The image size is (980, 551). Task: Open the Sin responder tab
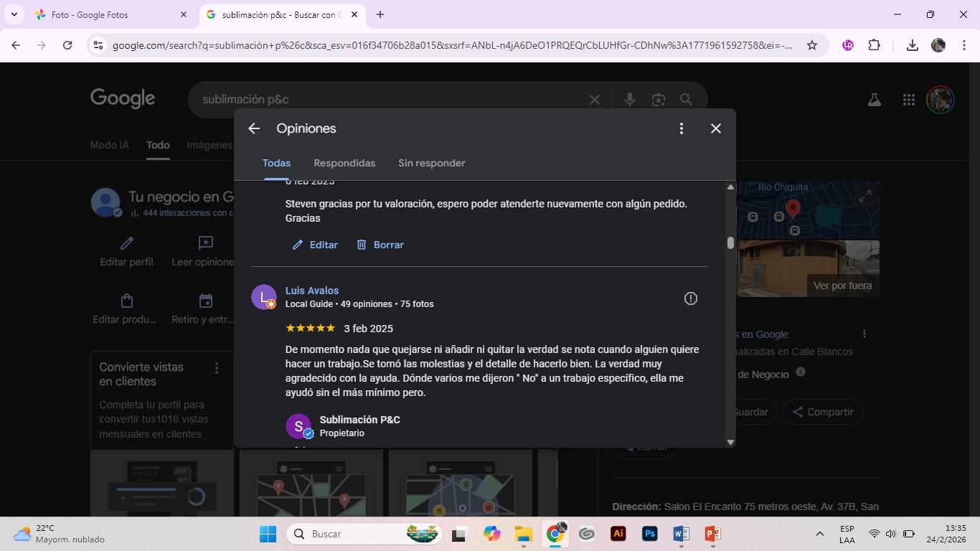pos(432,163)
